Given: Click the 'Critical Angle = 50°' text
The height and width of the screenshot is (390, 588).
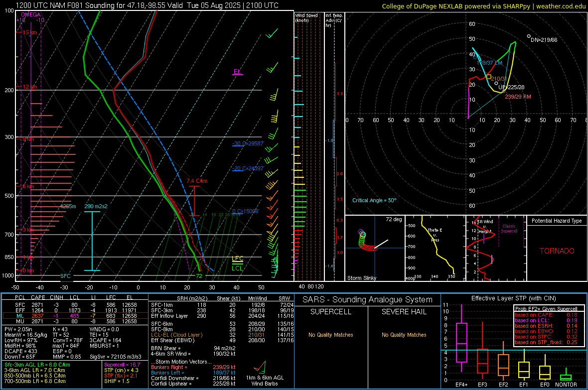Looking at the screenshot, I should 374,200.
